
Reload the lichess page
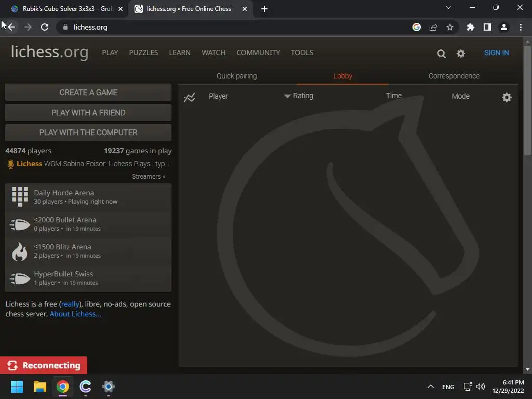tap(45, 27)
